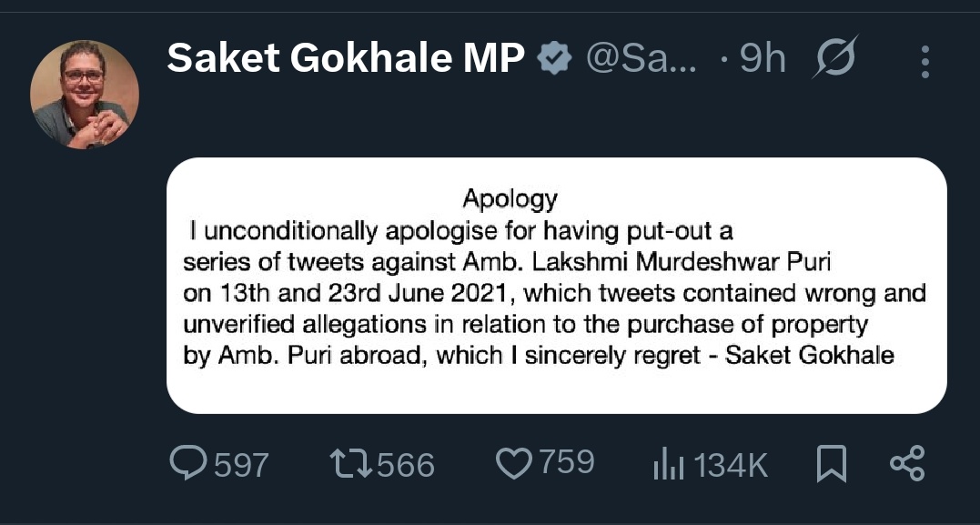Viewport: 980px width, 525px height.
Task: Click the 134K views count
Action: (x=731, y=465)
